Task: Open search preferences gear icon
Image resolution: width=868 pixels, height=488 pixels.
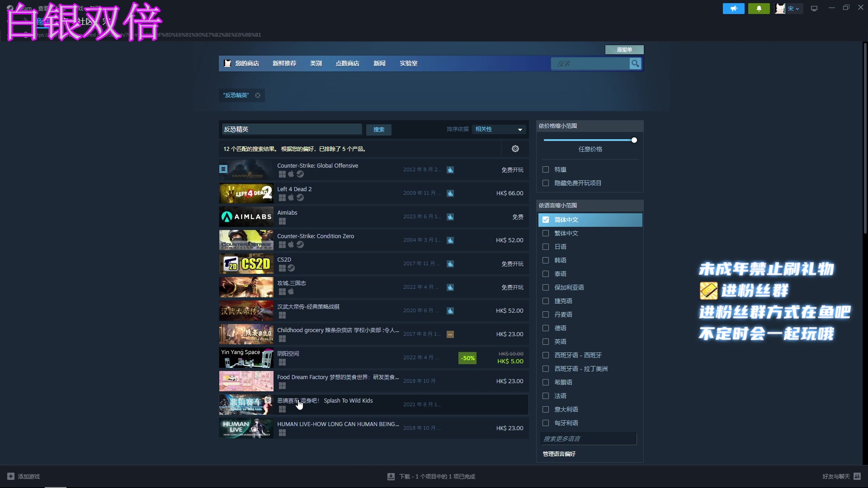Action: click(515, 149)
